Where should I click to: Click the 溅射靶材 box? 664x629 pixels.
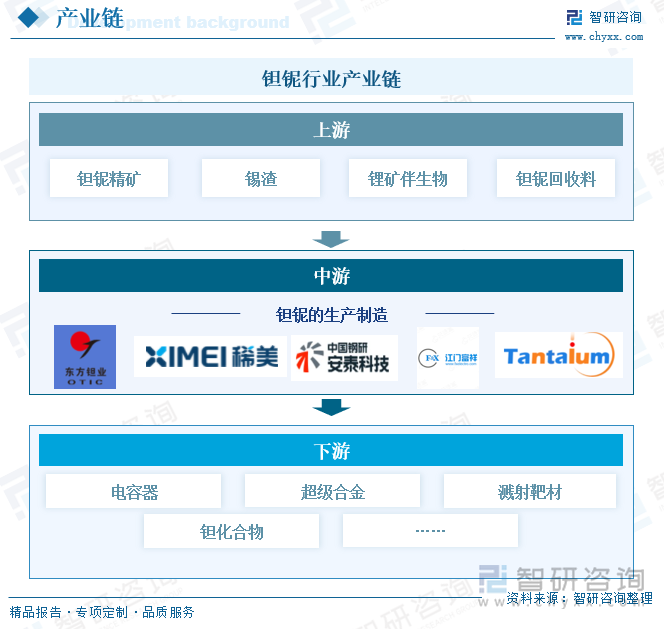click(x=530, y=491)
